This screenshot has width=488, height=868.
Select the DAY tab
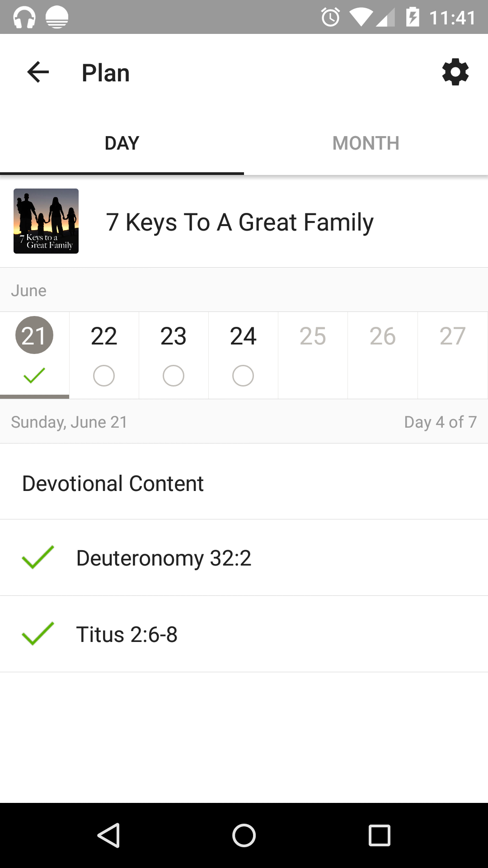coord(122,143)
